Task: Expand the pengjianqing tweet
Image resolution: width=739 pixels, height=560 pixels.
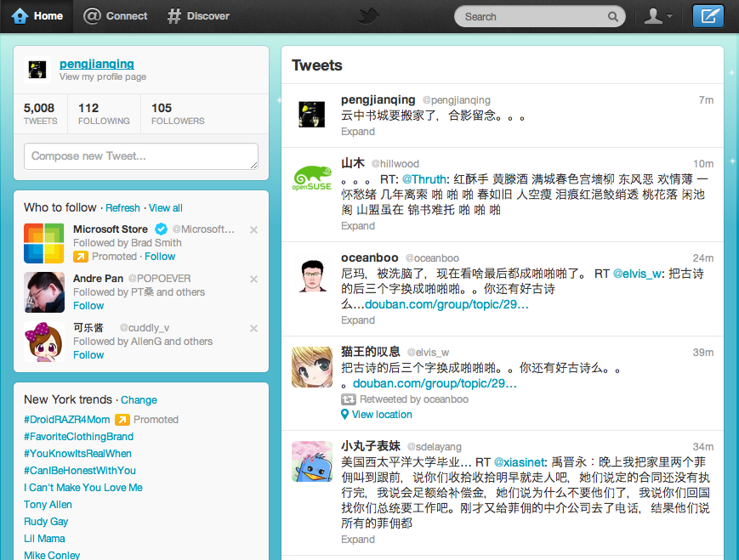Action: (x=358, y=132)
